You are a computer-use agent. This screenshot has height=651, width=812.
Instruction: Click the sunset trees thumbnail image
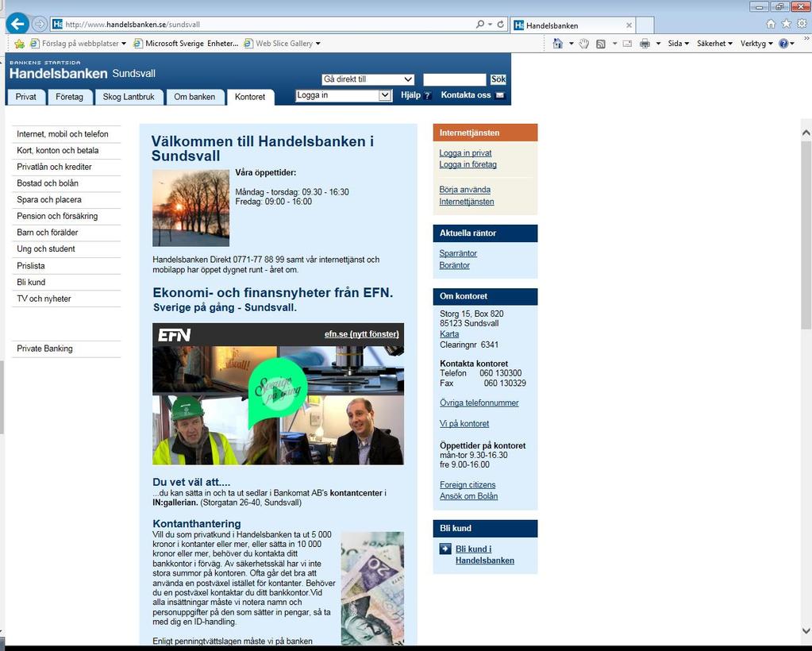[x=190, y=208]
